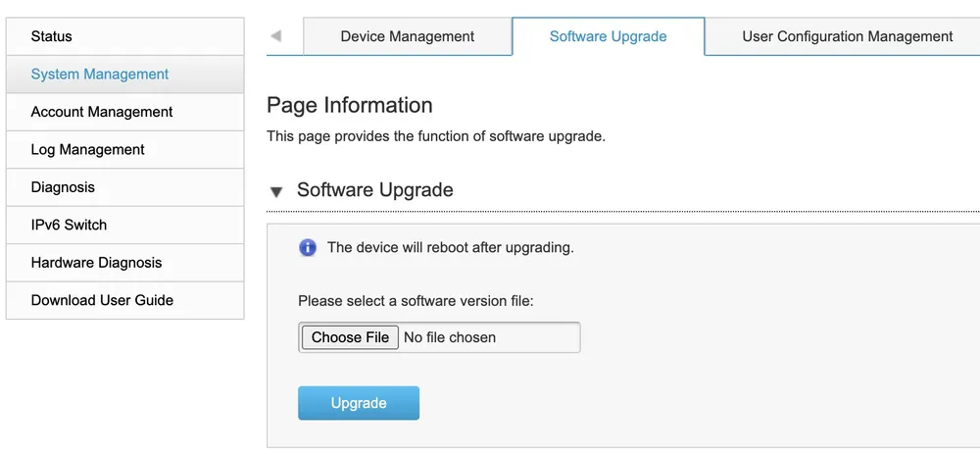Select the Software Upgrade tab
980x456 pixels.
point(609,36)
